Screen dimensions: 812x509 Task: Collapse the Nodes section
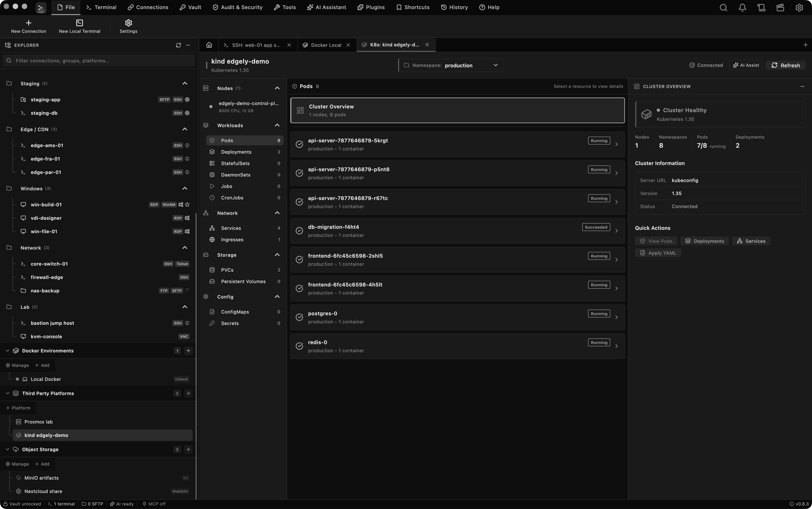pos(277,88)
